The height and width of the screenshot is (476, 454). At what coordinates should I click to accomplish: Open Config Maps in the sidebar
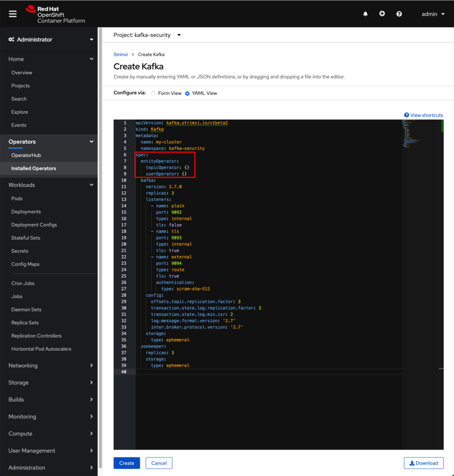pyautogui.click(x=25, y=264)
